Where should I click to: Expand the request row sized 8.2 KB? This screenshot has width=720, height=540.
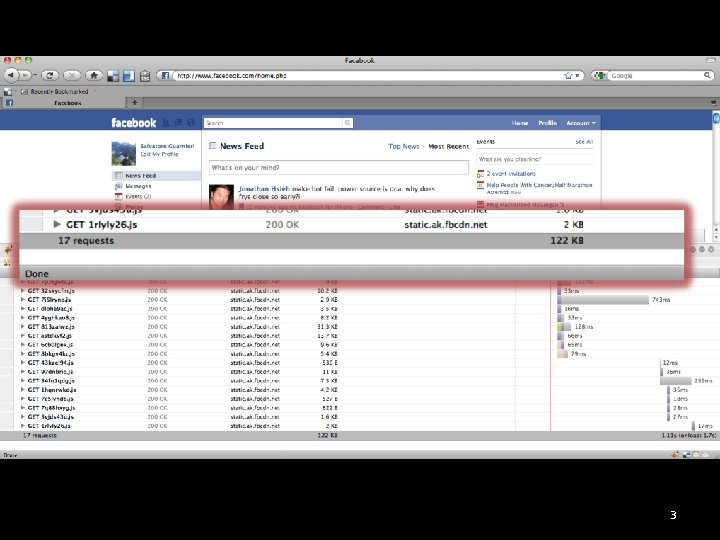click(x=22, y=318)
